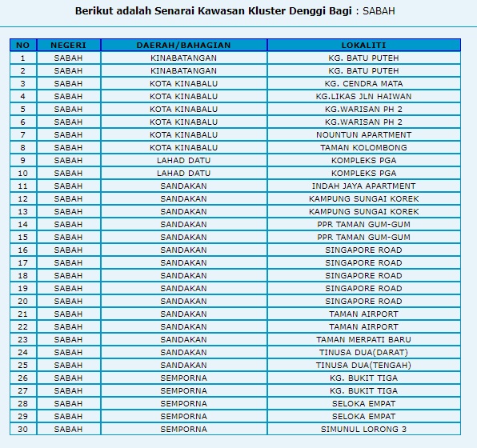Viewport: 477px width, 448px height.
Task: Select SEMPORNA district in row 26
Action: 184,378
